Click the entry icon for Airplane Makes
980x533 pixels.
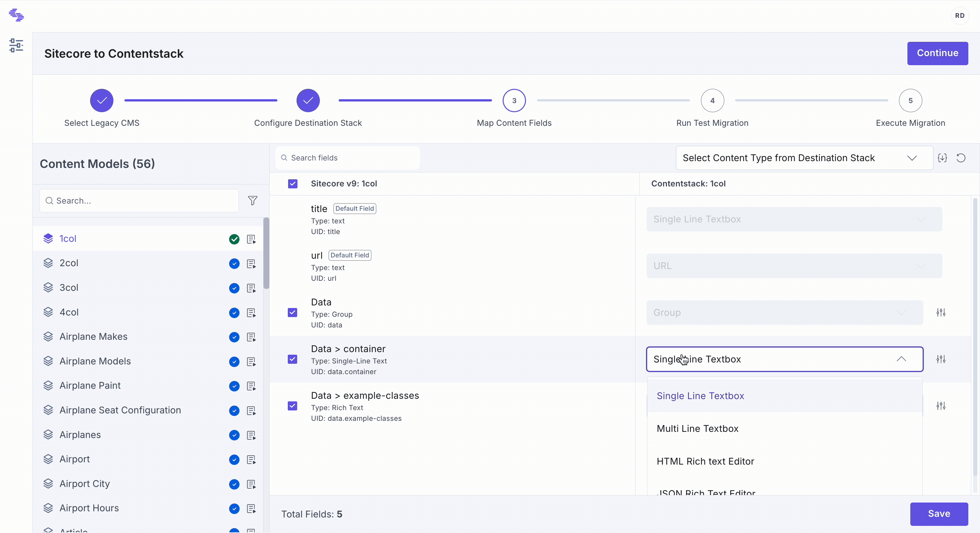coord(251,337)
